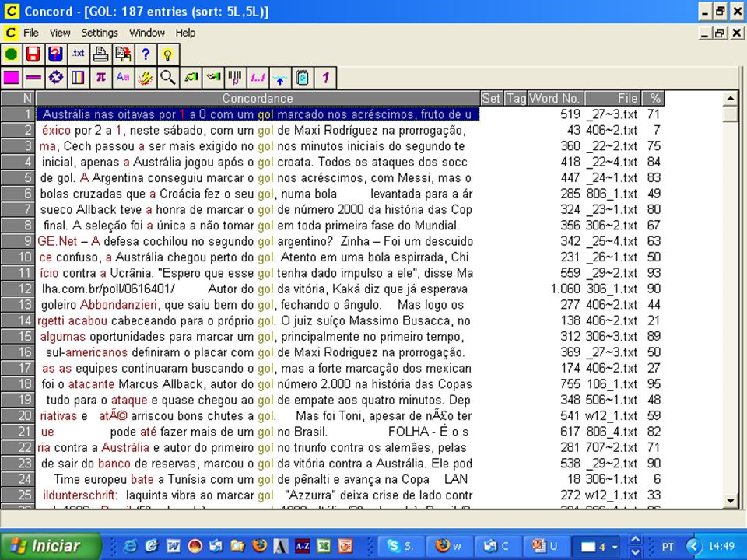747x560 pixels.
Task: Open the Iniciar start menu
Action: [50, 546]
